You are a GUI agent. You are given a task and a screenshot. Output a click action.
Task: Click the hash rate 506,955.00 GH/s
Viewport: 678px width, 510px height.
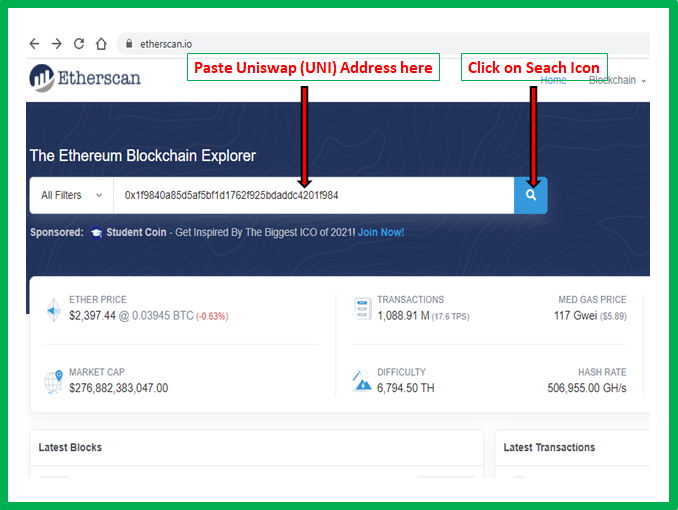tap(587, 388)
